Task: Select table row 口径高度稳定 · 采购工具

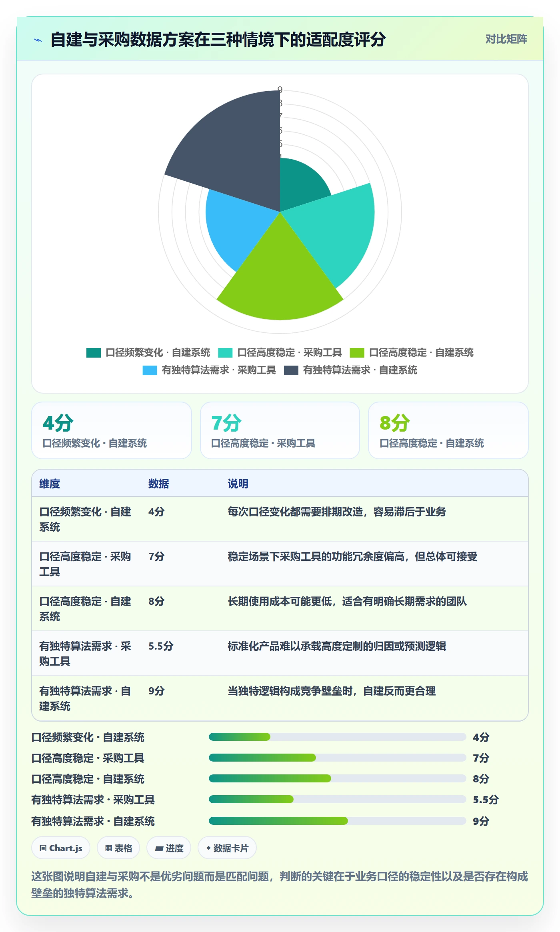Action: [x=280, y=564]
